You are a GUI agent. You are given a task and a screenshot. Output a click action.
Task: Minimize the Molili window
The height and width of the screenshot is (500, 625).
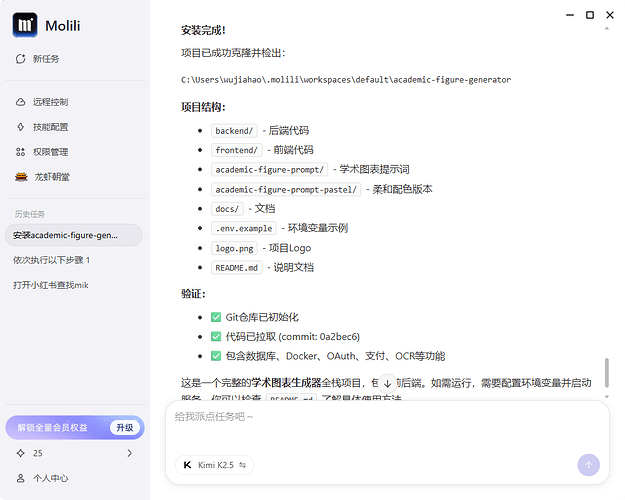[x=570, y=15]
